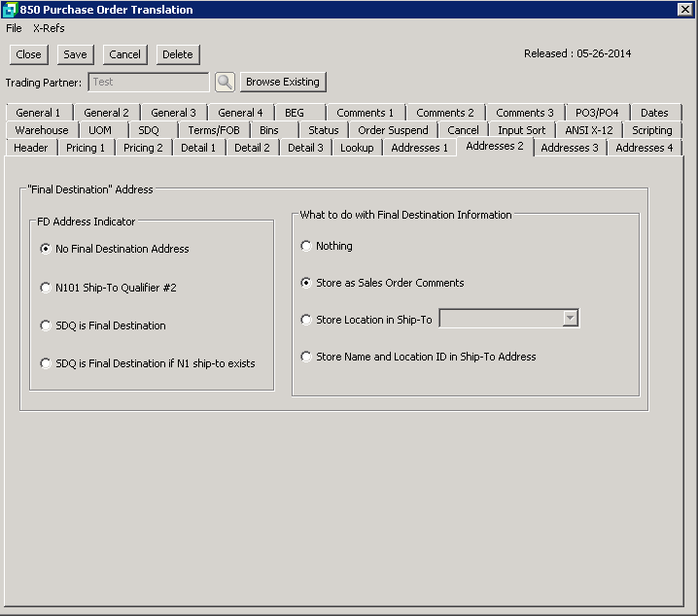Click the Save button
Image resolution: width=698 pixels, height=616 pixels.
coord(75,54)
